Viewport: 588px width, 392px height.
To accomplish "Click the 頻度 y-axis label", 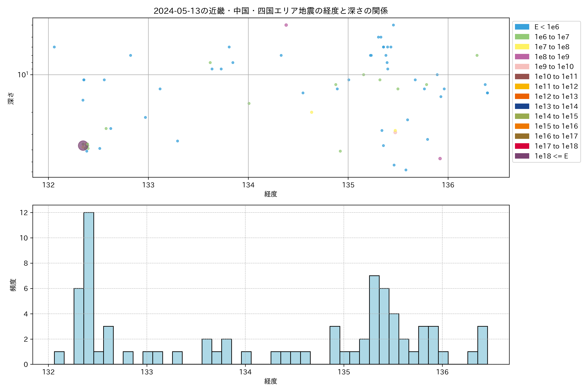I will (13, 285).
